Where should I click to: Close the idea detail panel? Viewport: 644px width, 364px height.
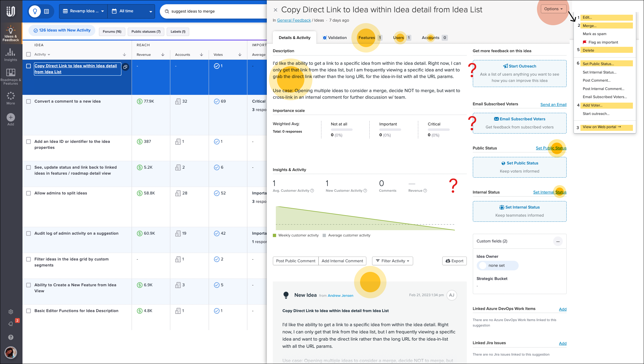click(x=276, y=10)
